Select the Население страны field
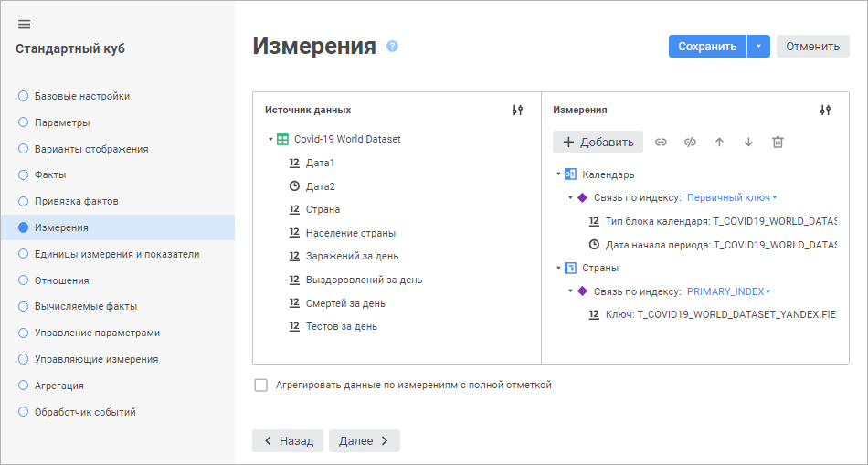The height and width of the screenshot is (465, 868). coord(350,233)
